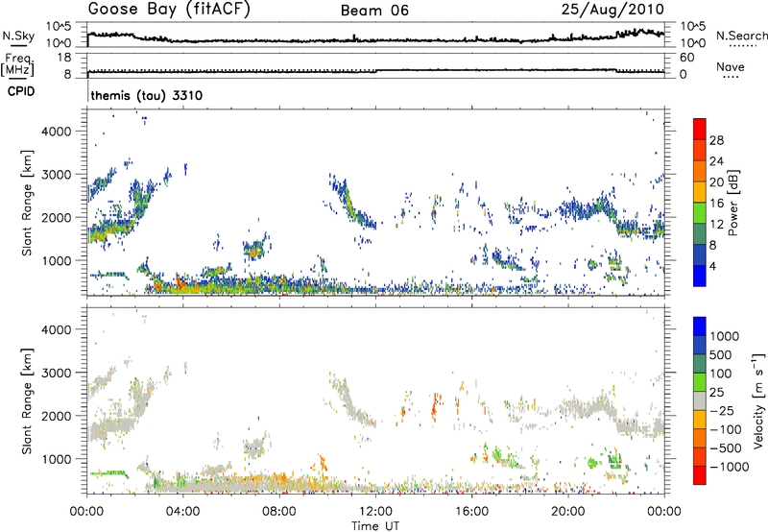Click the '60' Nave axis tick

(x=686, y=58)
